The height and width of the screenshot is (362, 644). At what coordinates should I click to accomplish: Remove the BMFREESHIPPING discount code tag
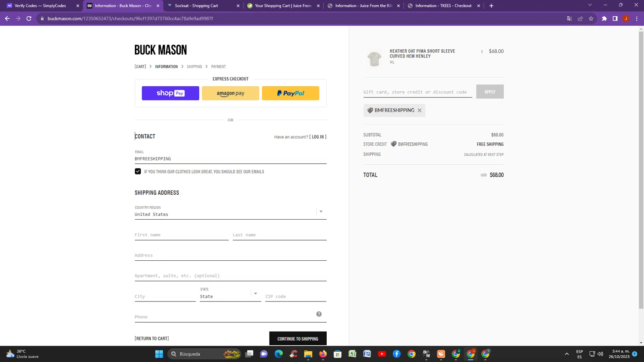[x=419, y=110]
